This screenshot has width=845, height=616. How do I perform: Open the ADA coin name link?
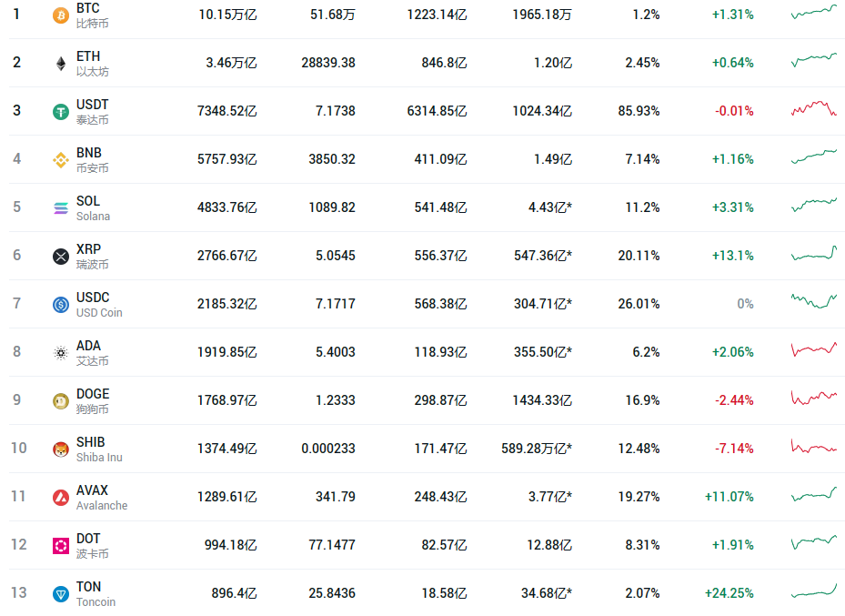[x=88, y=346]
